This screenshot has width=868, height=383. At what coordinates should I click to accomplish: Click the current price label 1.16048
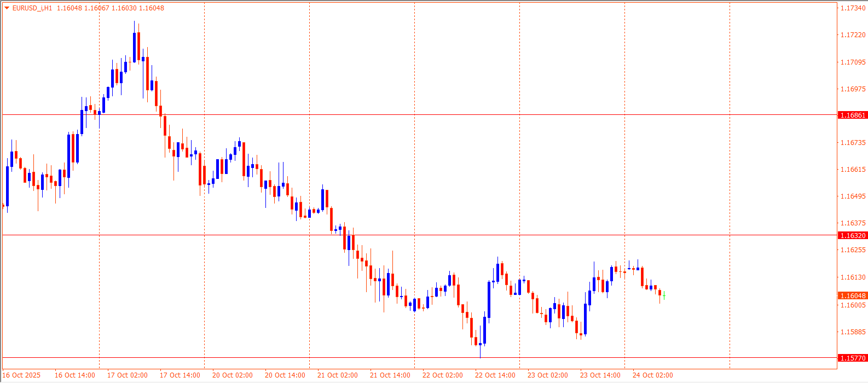coord(853,295)
